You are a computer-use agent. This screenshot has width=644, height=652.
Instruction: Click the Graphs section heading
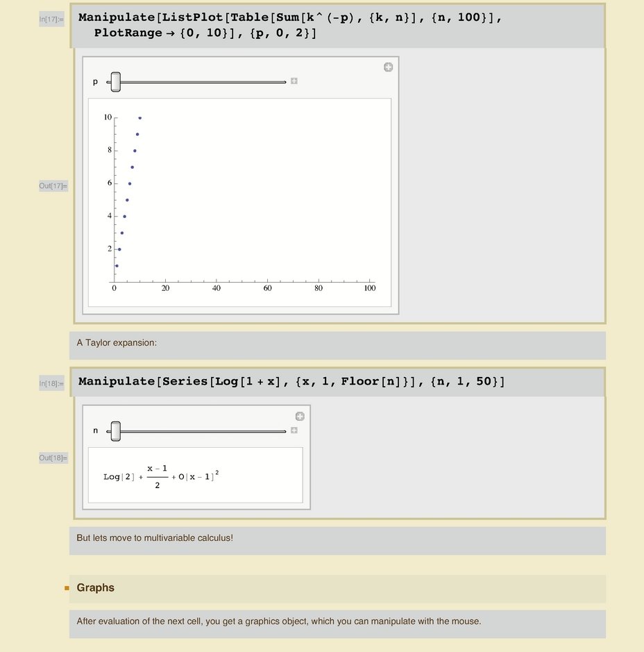(96, 588)
